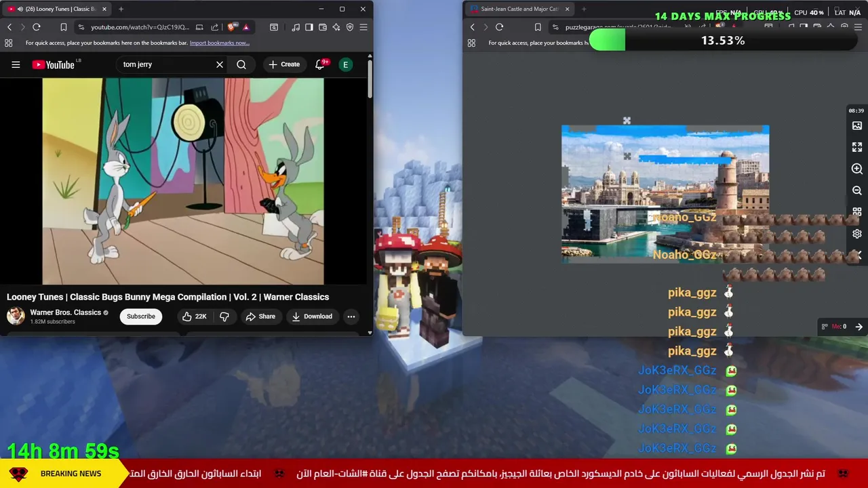868x488 pixels.
Task: Toggle fullscreen for the puzzle
Action: pyautogui.click(x=857, y=147)
